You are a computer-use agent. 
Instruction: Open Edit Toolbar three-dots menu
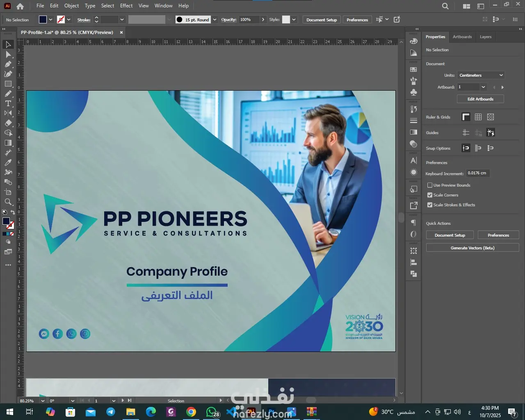tap(8, 265)
